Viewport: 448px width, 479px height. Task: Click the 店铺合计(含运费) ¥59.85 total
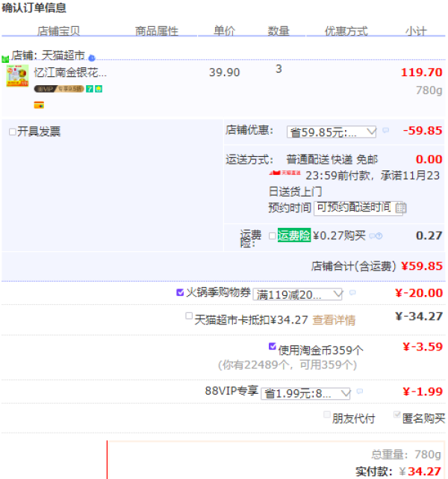[x=377, y=266]
